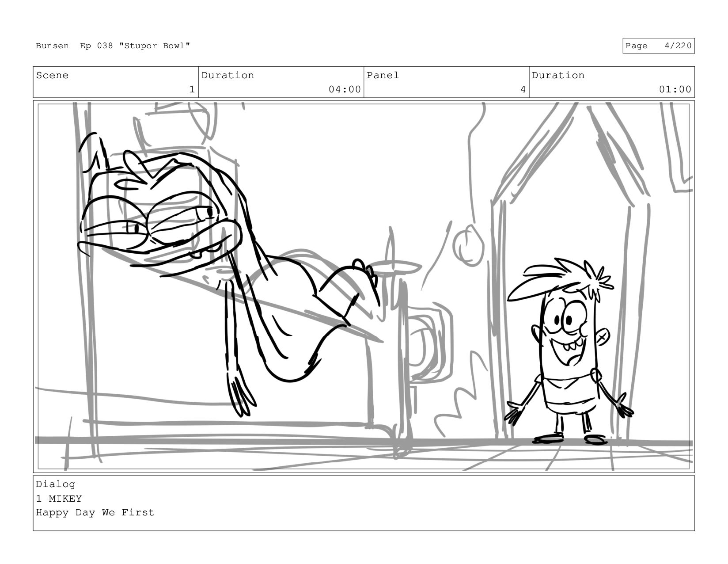Click the 'Page 4/220' page number box
728x564 pixels.
(658, 46)
